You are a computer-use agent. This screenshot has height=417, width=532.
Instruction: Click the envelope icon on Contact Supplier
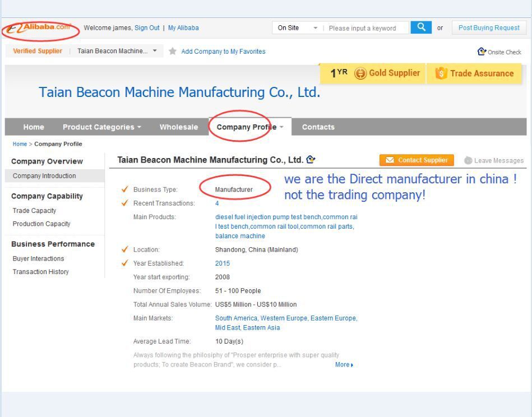(x=390, y=160)
